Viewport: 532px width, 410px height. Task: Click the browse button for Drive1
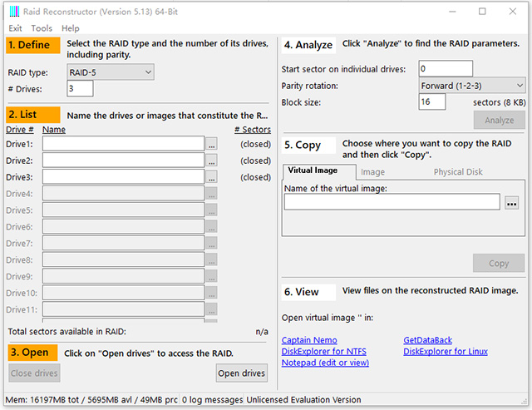pos(211,145)
